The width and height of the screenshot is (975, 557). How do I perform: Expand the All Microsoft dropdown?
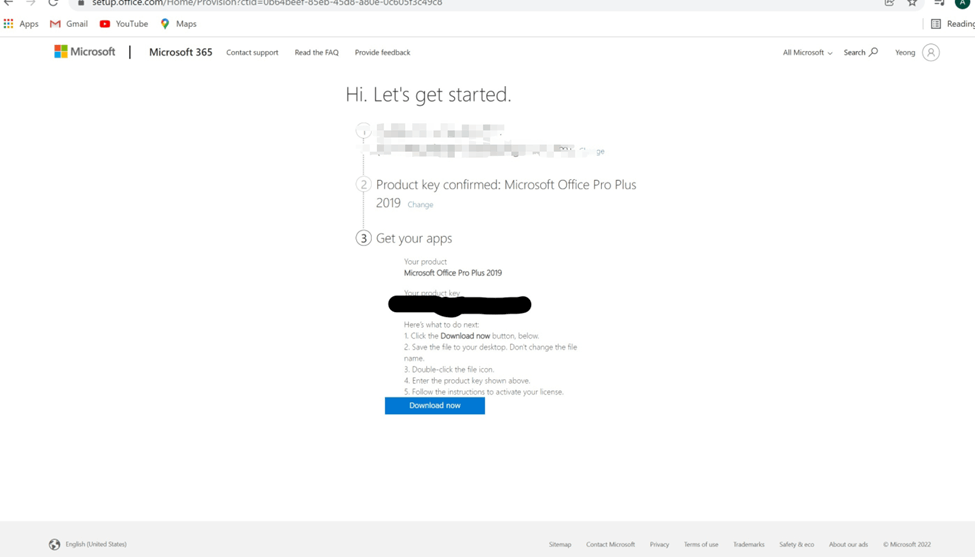[807, 52]
